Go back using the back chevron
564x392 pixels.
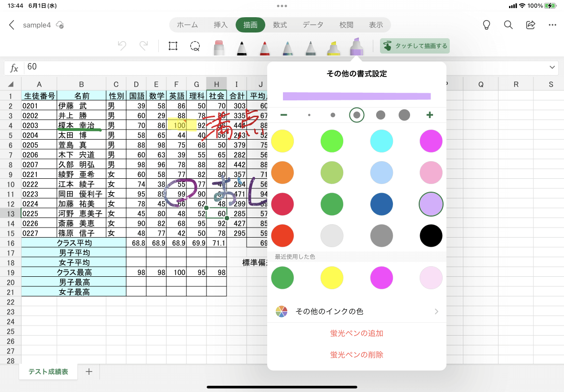[x=12, y=25]
